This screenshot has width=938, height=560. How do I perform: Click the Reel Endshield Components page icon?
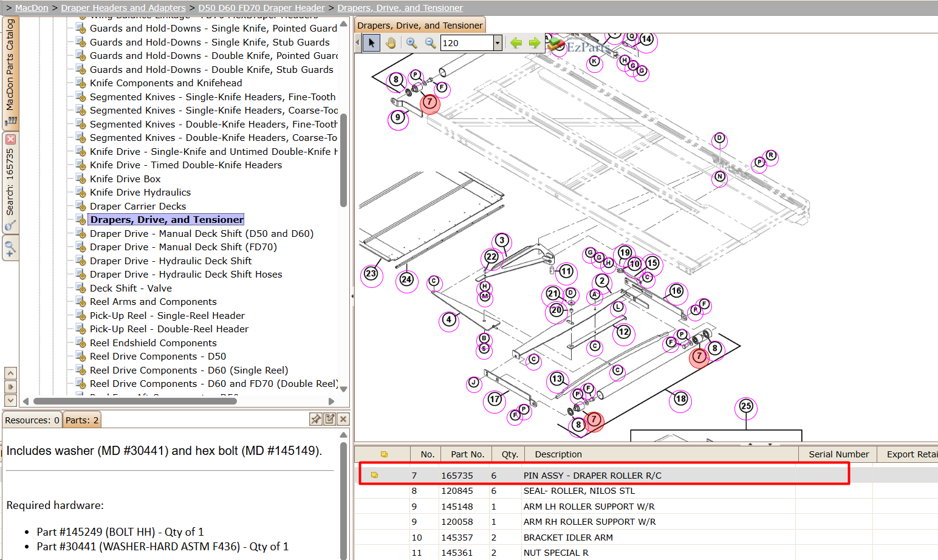80,343
